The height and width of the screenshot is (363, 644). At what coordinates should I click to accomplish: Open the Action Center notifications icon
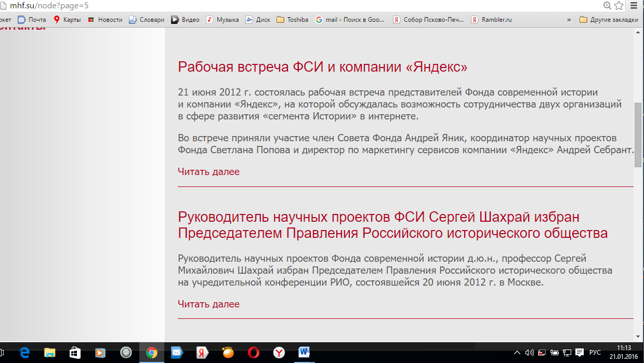[x=580, y=353]
